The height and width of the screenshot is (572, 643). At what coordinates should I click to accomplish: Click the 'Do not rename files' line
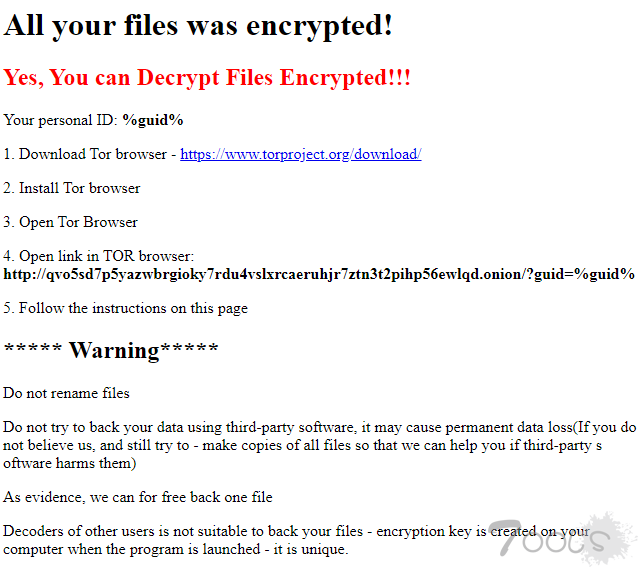(x=66, y=393)
